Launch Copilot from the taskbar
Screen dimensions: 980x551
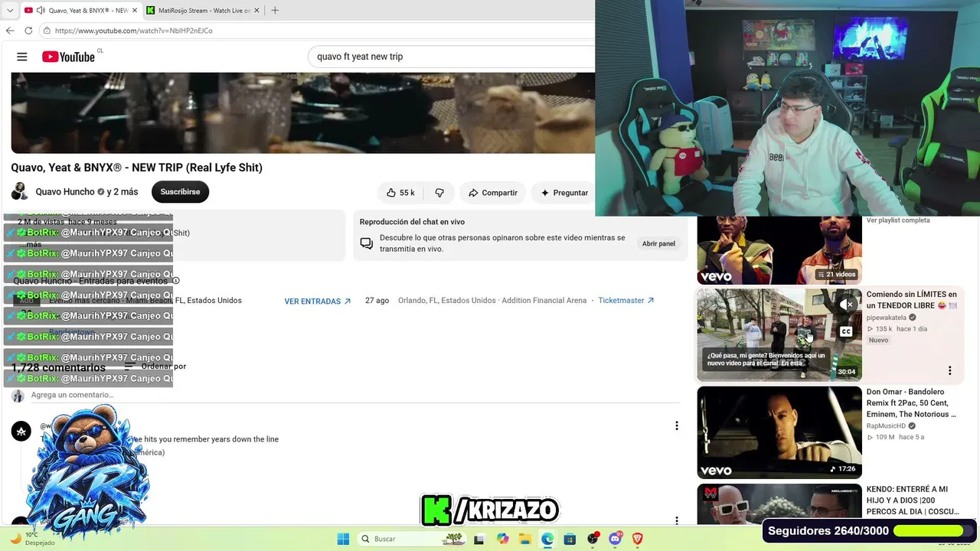click(502, 539)
